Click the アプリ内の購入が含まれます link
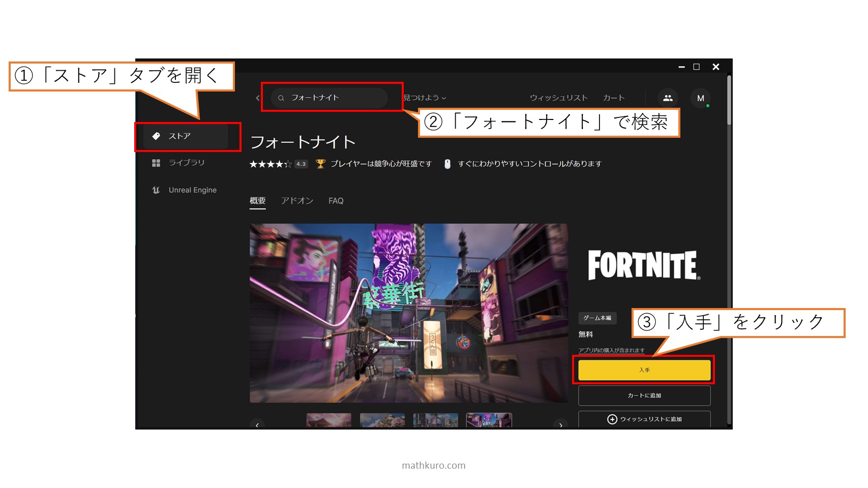The image size is (868, 488). click(611, 350)
